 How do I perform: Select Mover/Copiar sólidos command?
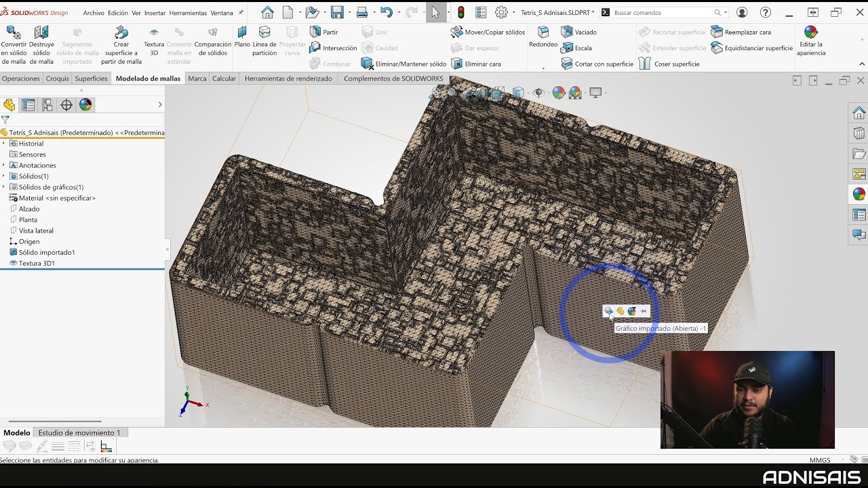tap(488, 32)
